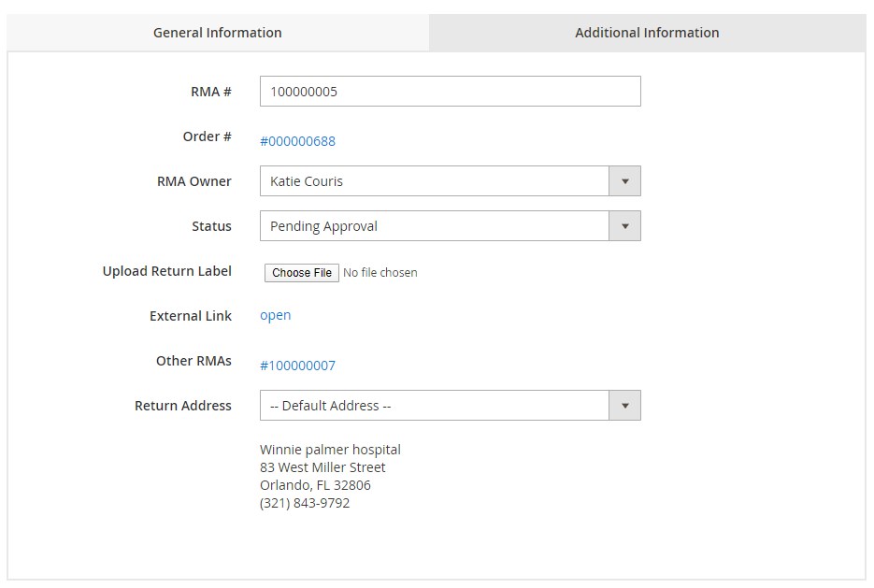Open RMA Owner dropdown showing Katie Couris
Screen dimensions: 874x588
(x=435, y=181)
